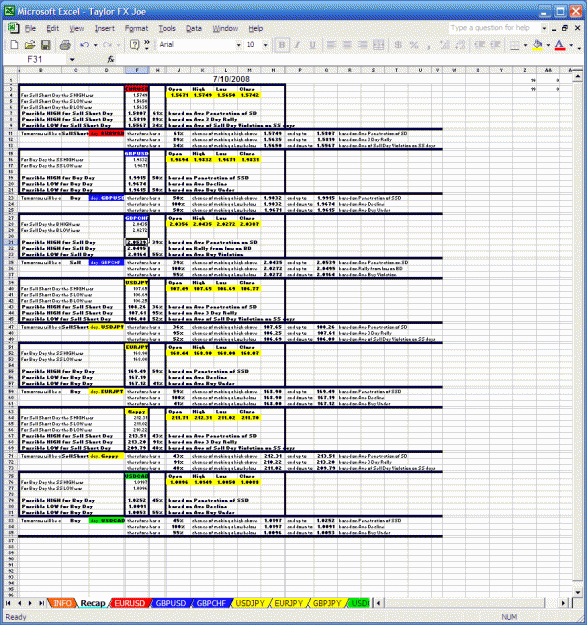Merge and center the selected cells
Viewport: 587px width, 625px height.
pyautogui.click(x=379, y=45)
